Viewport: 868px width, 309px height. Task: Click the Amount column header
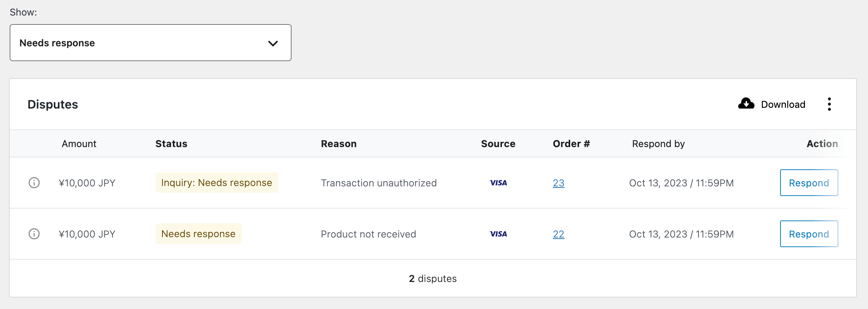coord(79,143)
